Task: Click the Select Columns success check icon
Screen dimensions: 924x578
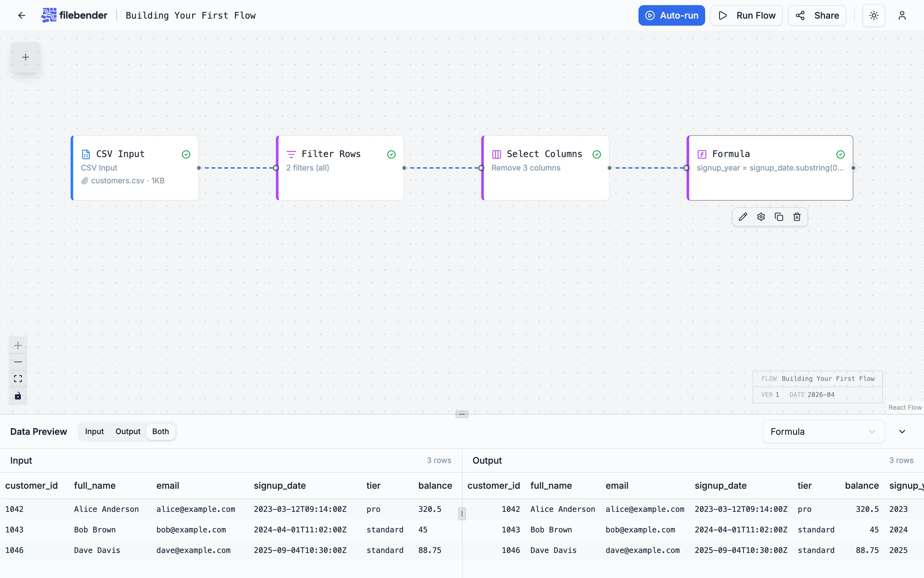Action: pos(597,154)
